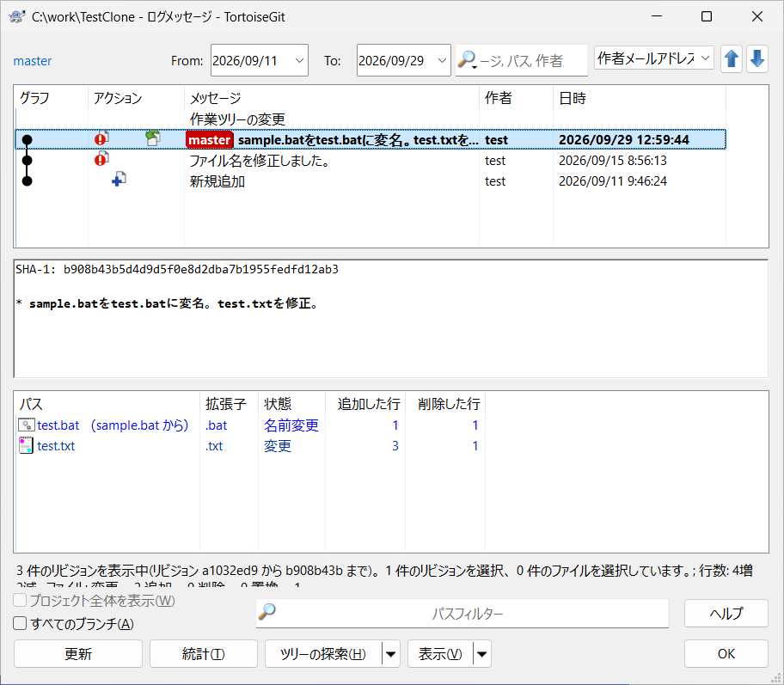Click the blue up arrow navigation icon
Screen dimensions: 784x685
point(731,59)
